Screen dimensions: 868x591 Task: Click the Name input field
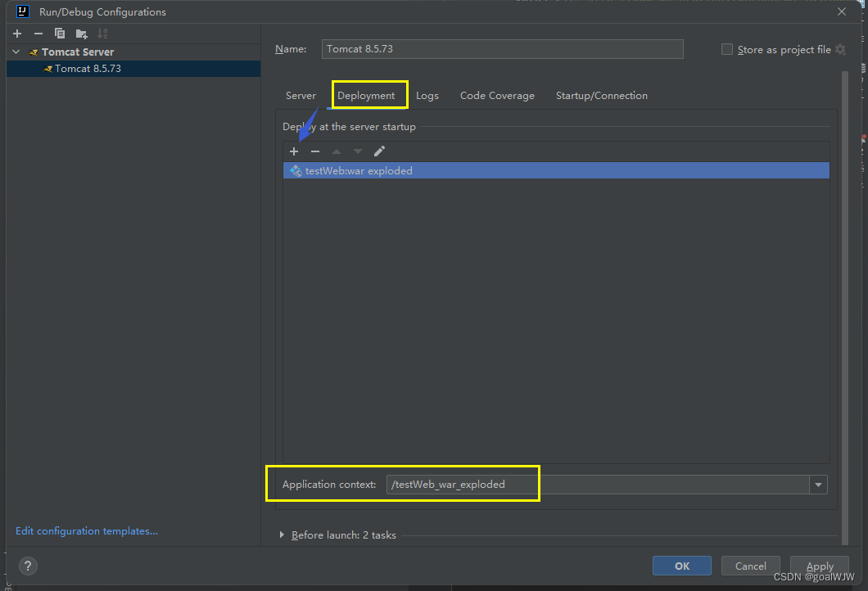point(502,49)
